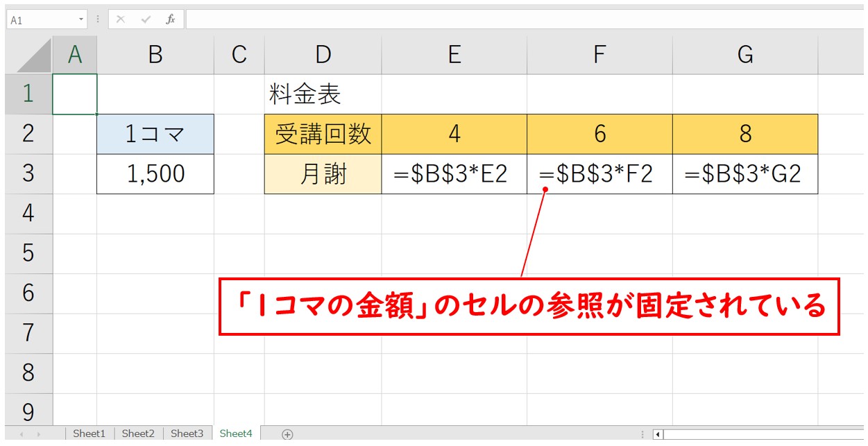
Task: Click the 月謝 label cell
Action: click(x=323, y=174)
